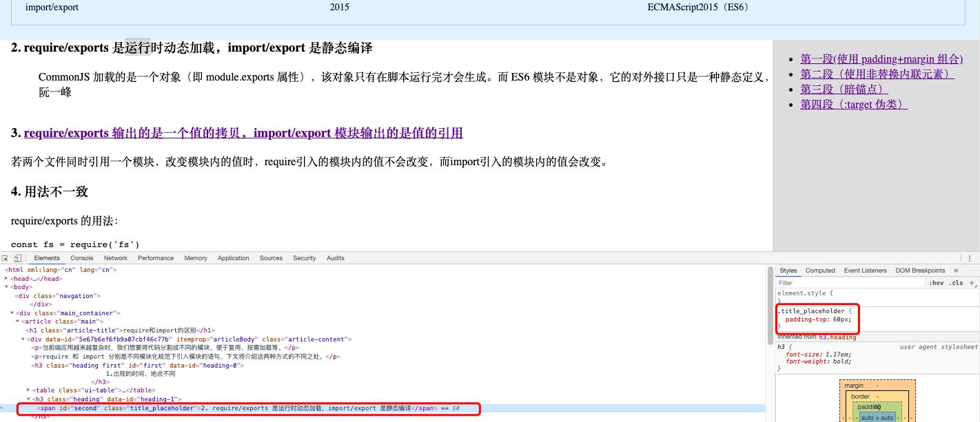Toggle the device toolbar icon

tap(18, 258)
